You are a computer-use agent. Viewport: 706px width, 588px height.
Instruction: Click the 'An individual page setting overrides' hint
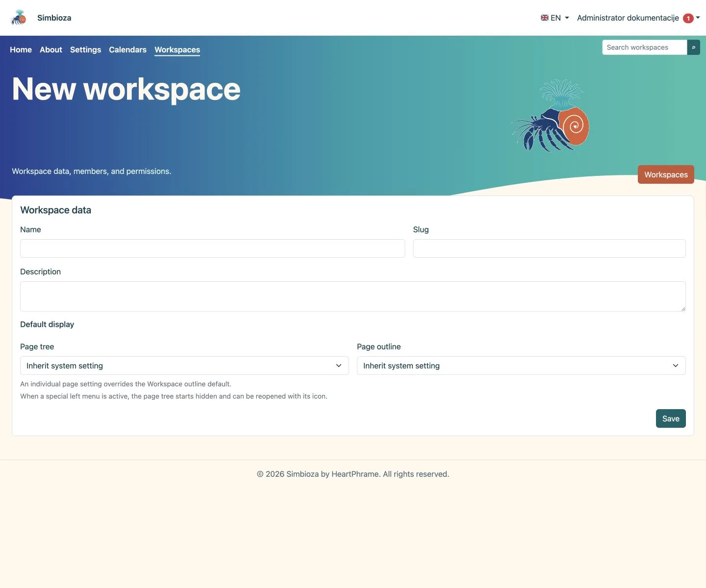[x=126, y=384]
